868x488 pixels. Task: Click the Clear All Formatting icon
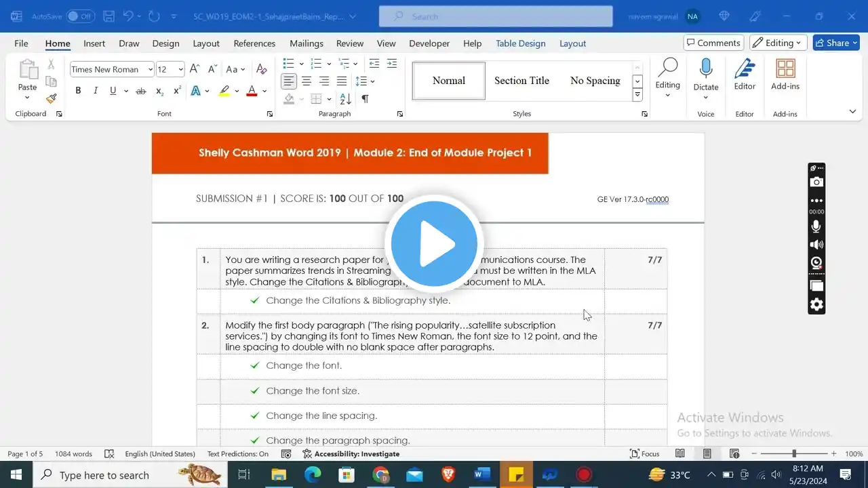coord(261,69)
